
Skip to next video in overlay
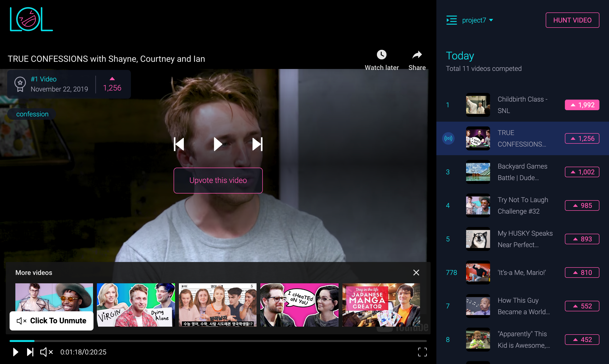pyautogui.click(x=257, y=144)
